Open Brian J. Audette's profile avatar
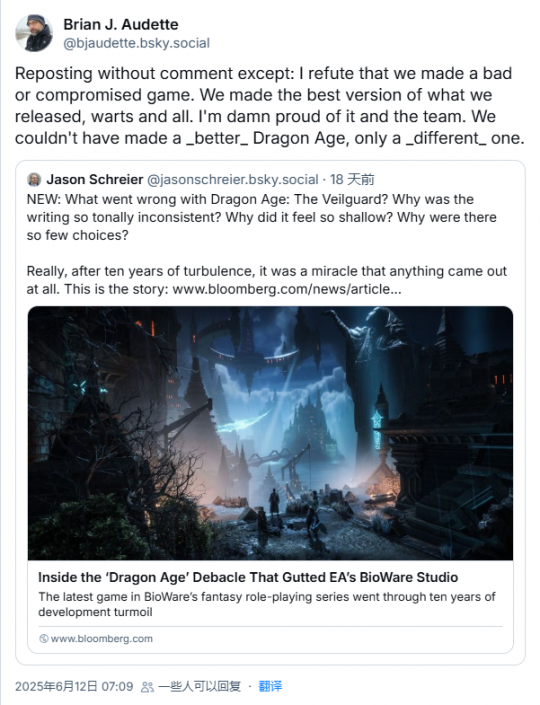 pyautogui.click(x=34, y=33)
